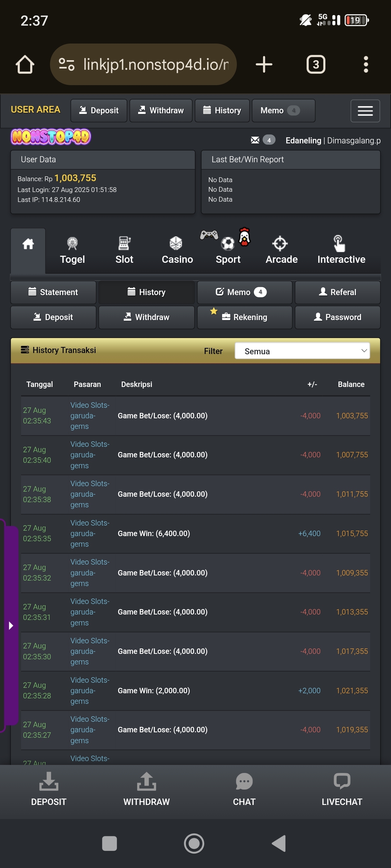Open the Statement tab

pos(53,292)
